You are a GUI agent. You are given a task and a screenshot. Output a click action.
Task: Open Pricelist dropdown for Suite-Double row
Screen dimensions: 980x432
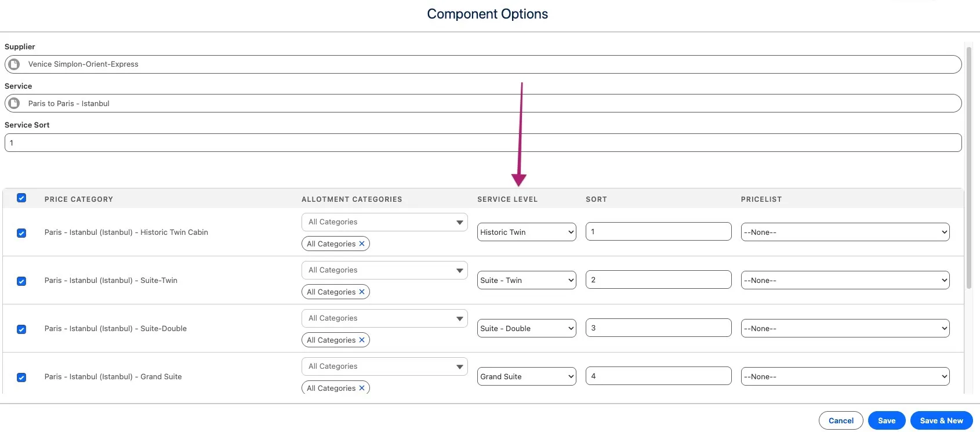(844, 329)
